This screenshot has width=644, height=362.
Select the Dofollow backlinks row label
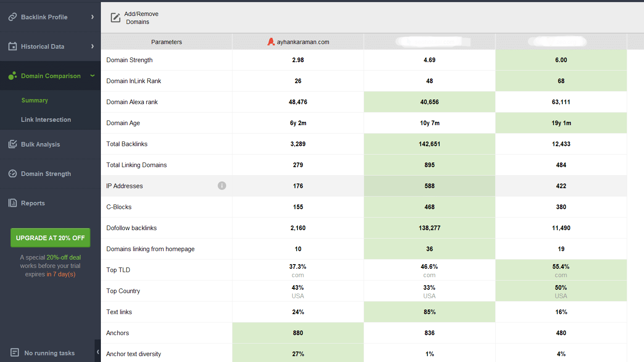click(x=132, y=228)
